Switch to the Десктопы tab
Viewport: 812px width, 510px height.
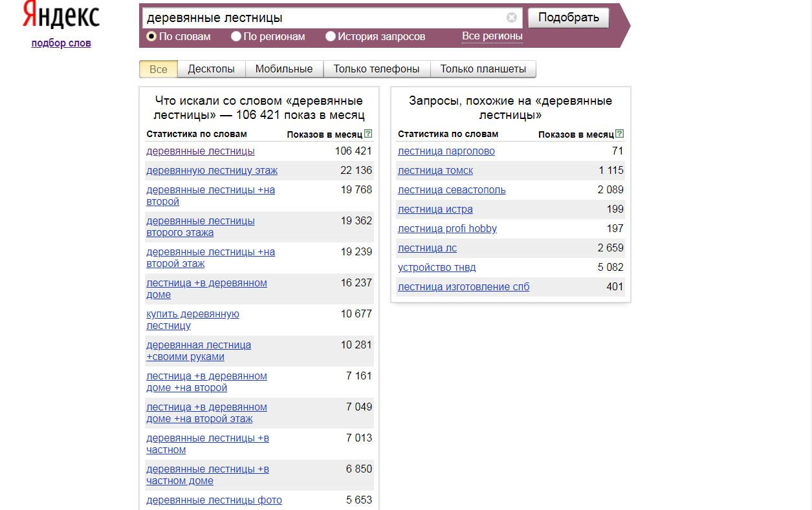coord(211,69)
